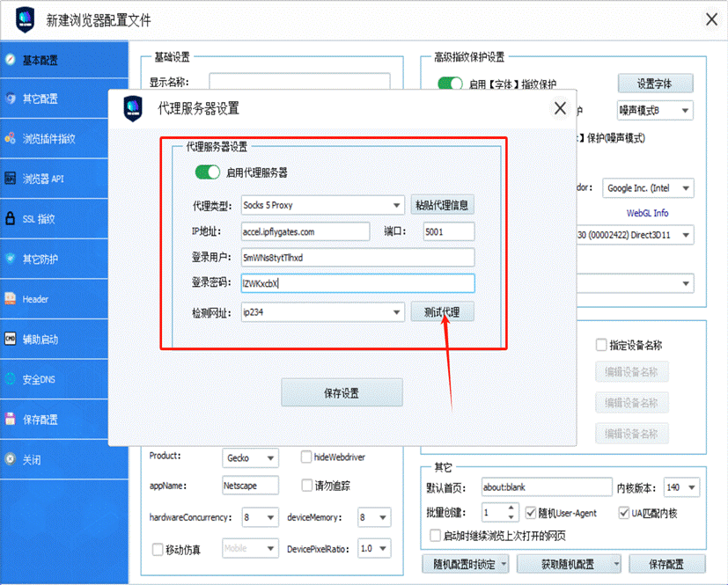Uncheck the 随机User-Agent checkbox
This screenshot has width=728, height=585.
pyautogui.click(x=530, y=512)
